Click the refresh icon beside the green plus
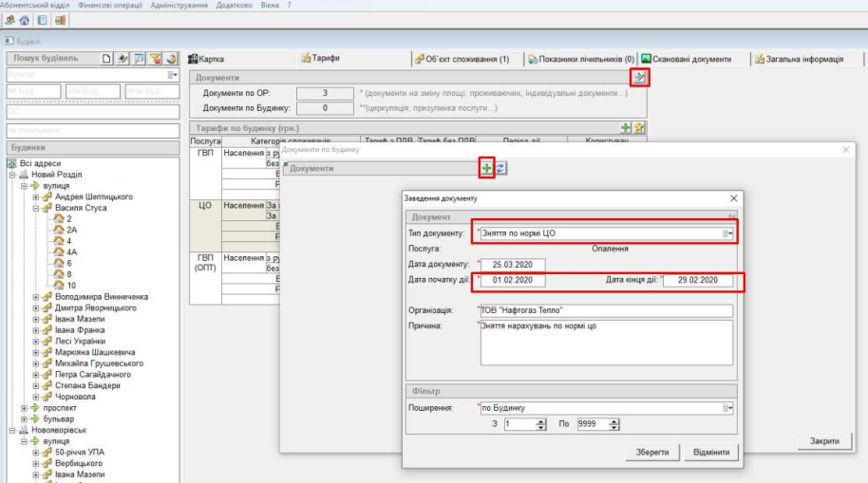868x483 pixels. [500, 168]
